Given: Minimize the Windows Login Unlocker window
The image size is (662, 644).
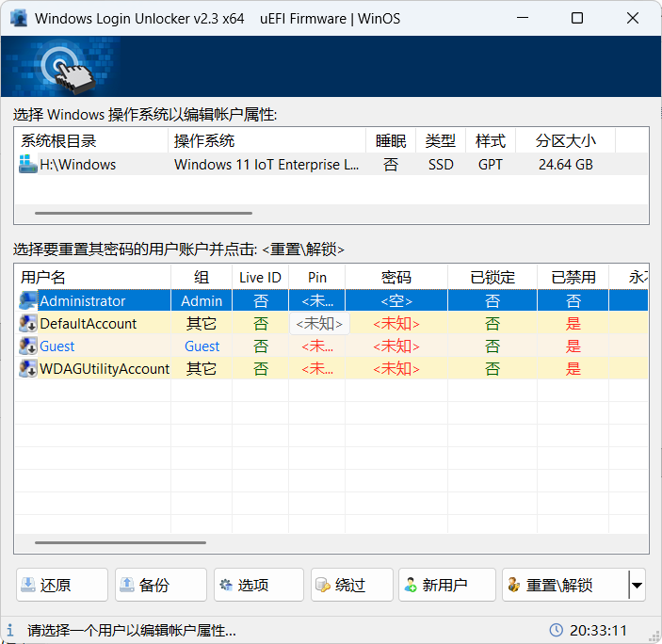Looking at the screenshot, I should point(523,18).
